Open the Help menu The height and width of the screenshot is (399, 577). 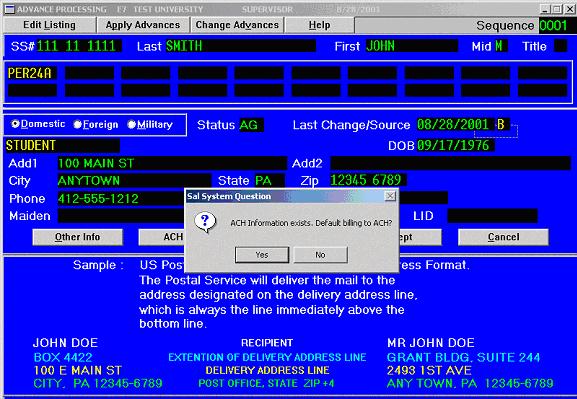319,25
